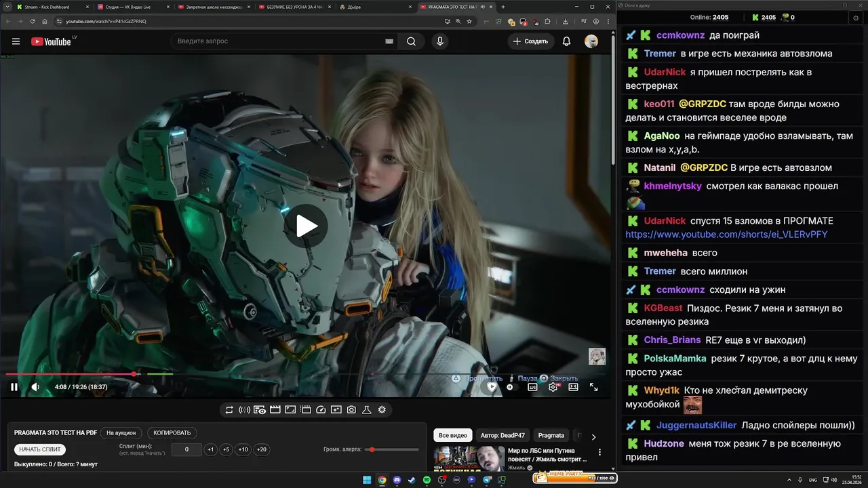Select the Все видео filter chip
868x488 pixels.
coord(453,435)
